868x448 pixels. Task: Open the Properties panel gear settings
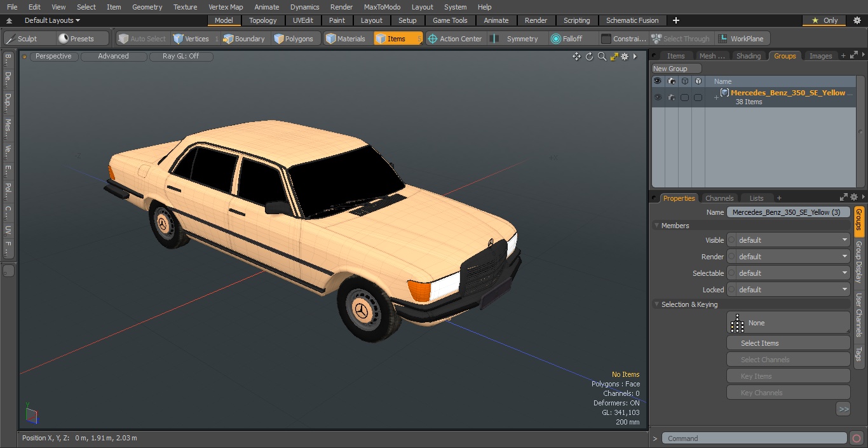(x=854, y=198)
